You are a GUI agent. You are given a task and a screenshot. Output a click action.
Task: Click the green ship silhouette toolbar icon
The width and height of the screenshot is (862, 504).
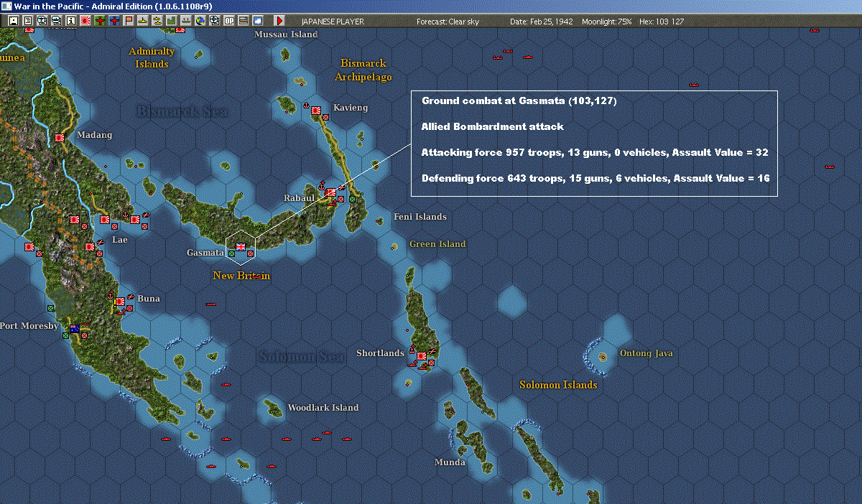pos(186,21)
